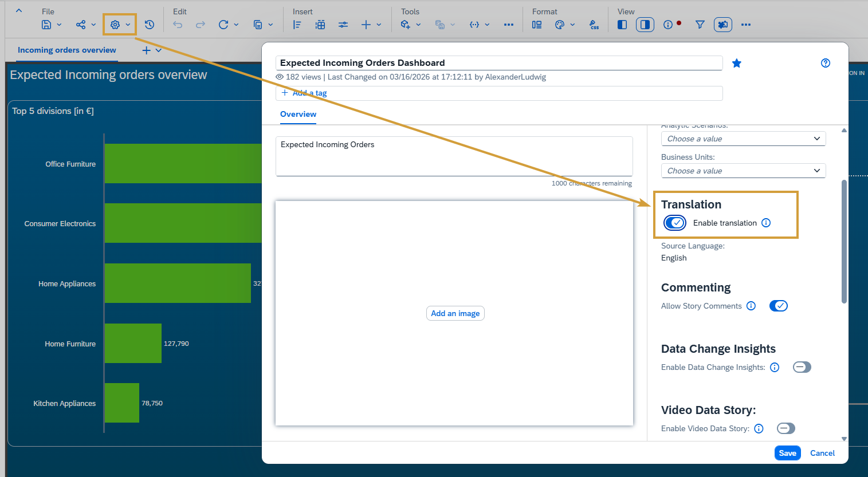Click the description text area
This screenshot has width=868, height=477.
pyautogui.click(x=454, y=156)
